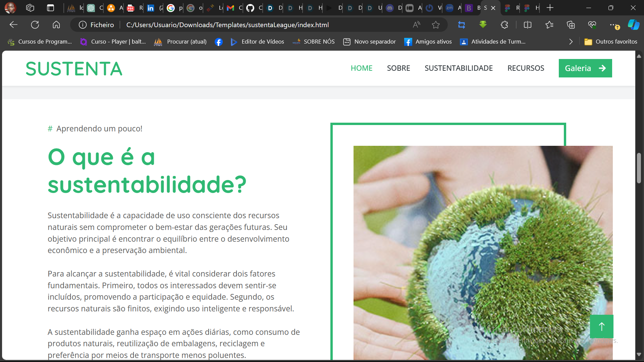Open the RECURSOS nav link

click(526, 68)
